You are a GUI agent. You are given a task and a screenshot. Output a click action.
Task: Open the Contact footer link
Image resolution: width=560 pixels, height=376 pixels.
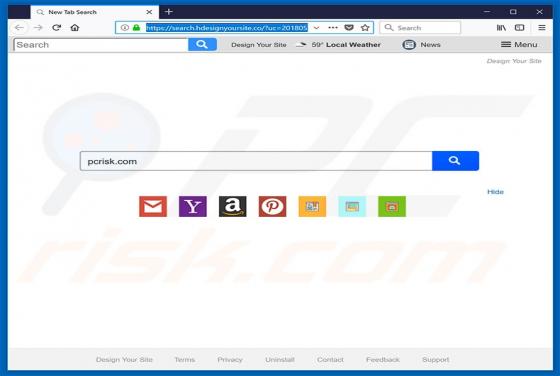330,360
